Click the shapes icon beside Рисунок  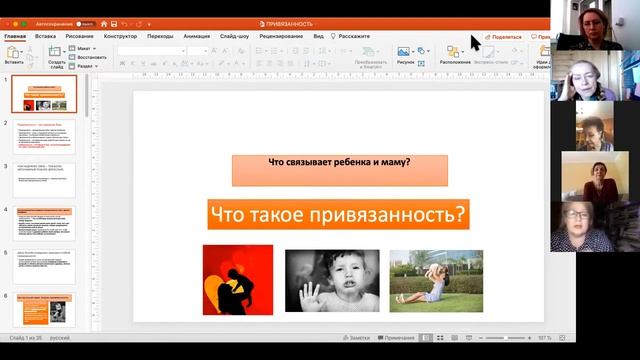pos(421,51)
